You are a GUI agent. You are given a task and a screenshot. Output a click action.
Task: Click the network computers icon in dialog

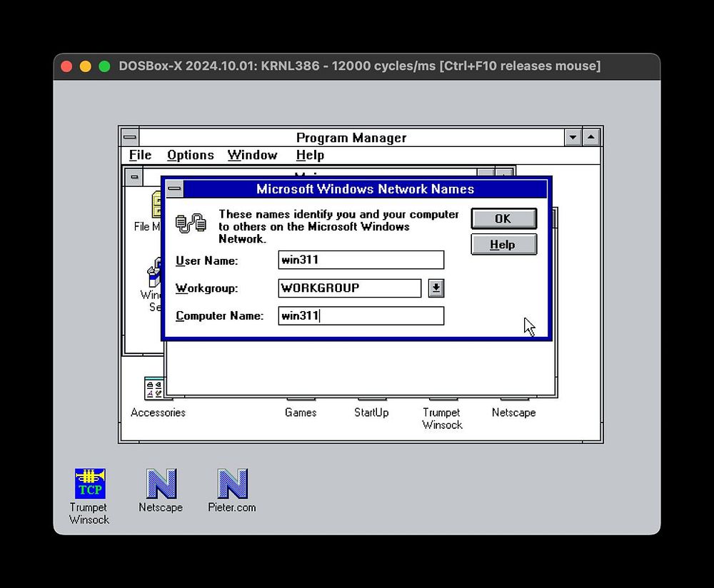pos(191,223)
